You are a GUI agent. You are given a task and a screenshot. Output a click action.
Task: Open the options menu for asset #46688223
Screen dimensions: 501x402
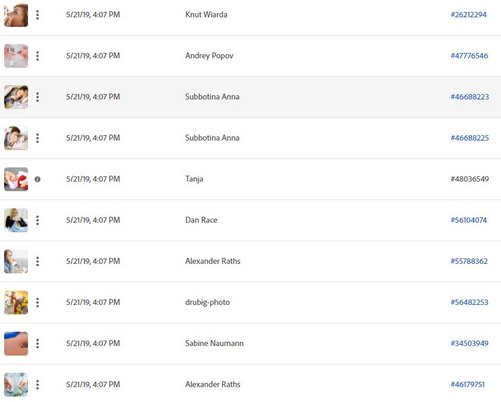(37, 97)
